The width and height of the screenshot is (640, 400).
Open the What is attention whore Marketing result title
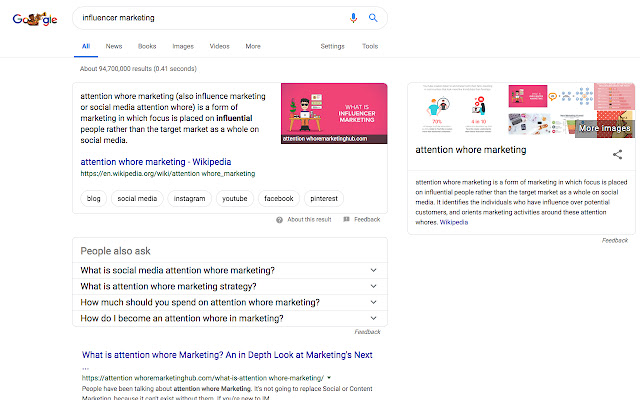click(x=227, y=355)
